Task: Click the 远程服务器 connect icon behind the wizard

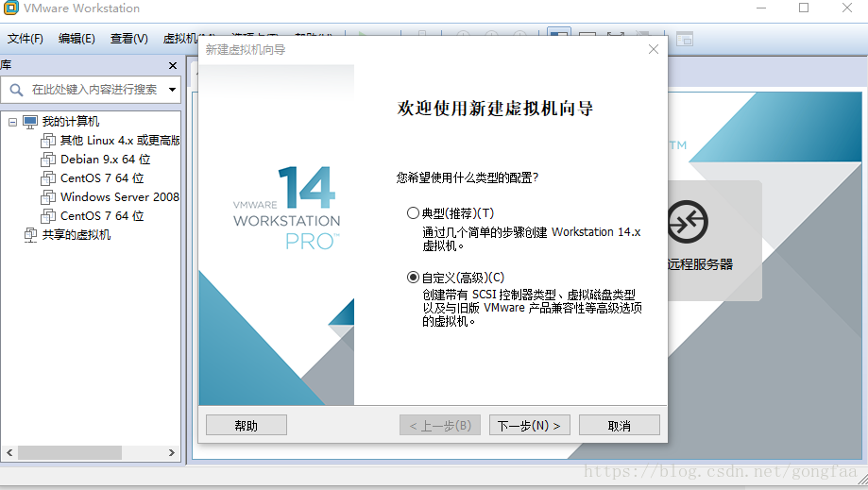Action: pos(689,222)
